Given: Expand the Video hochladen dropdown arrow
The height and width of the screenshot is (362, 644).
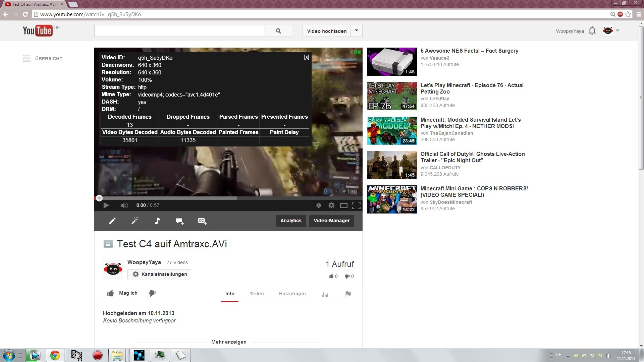Looking at the screenshot, I should (x=357, y=31).
